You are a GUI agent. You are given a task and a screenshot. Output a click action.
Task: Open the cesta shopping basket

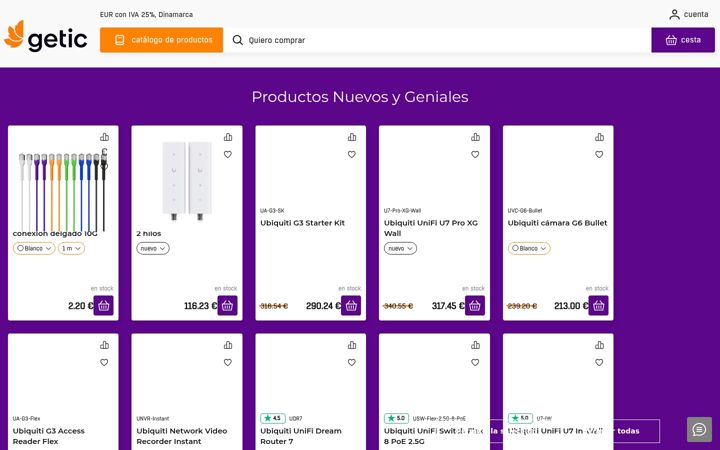(683, 40)
